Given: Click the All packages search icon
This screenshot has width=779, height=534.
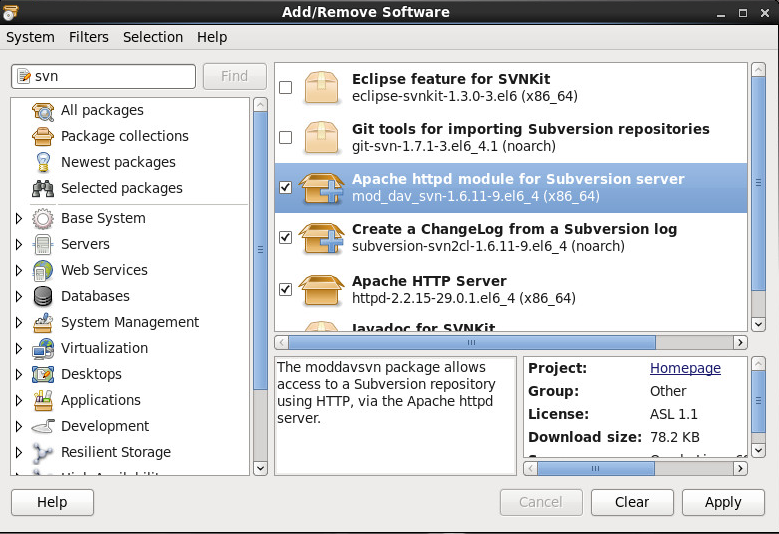Looking at the screenshot, I should [43, 110].
